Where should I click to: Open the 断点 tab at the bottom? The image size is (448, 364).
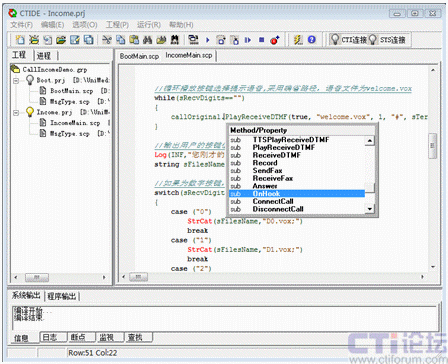[78, 337]
